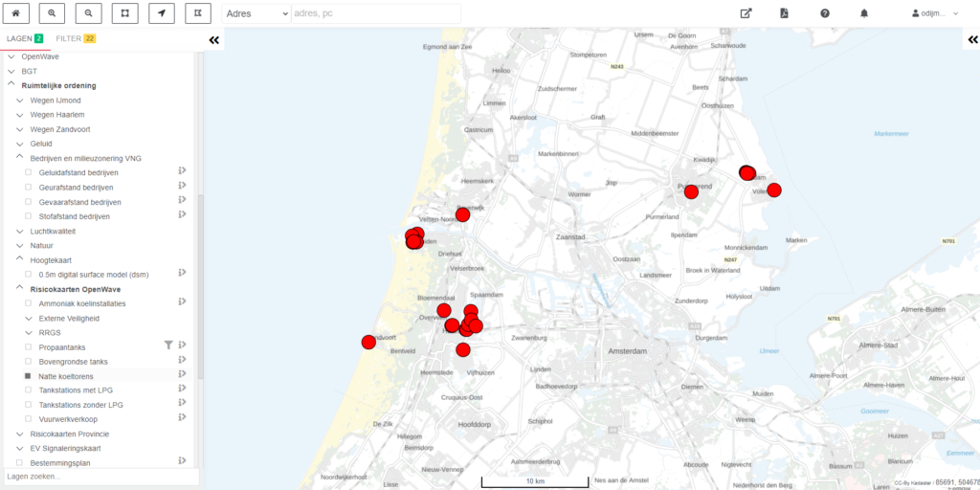Enable the Tankstations met LPG checkbox
The width and height of the screenshot is (980, 490).
28,390
